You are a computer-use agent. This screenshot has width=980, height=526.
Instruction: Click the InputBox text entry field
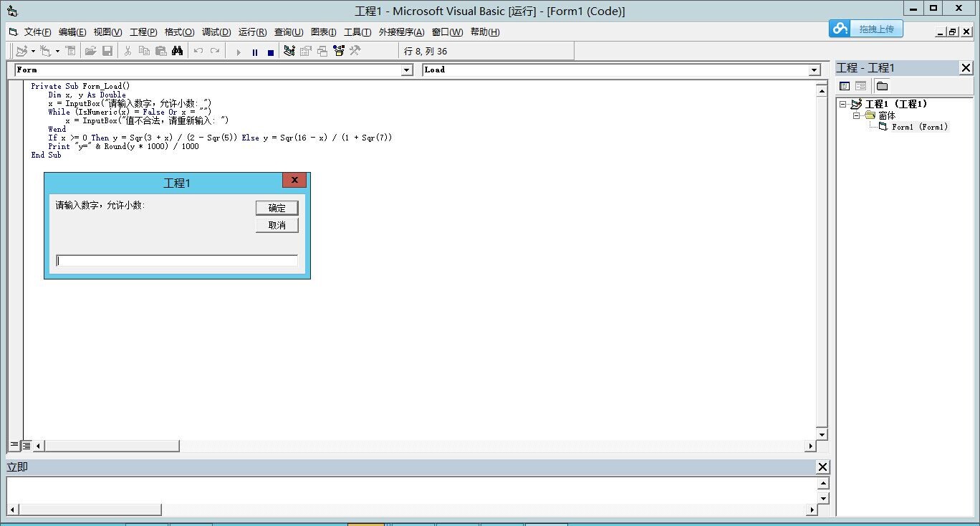(177, 261)
